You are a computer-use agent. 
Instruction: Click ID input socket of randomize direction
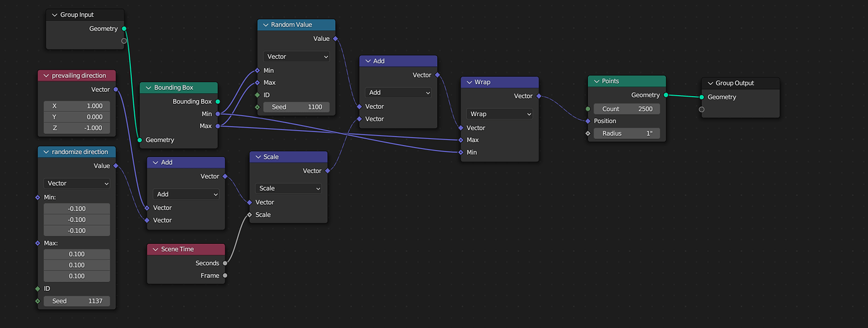pyautogui.click(x=38, y=288)
